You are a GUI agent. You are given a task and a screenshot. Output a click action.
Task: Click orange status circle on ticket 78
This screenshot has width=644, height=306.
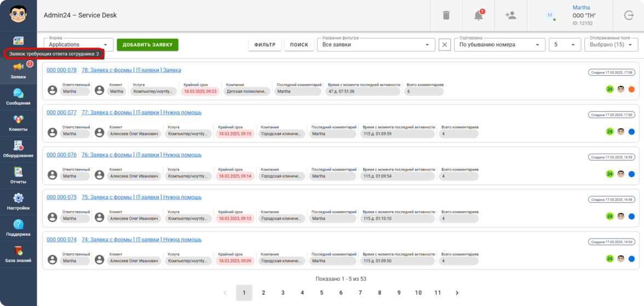pos(631,89)
